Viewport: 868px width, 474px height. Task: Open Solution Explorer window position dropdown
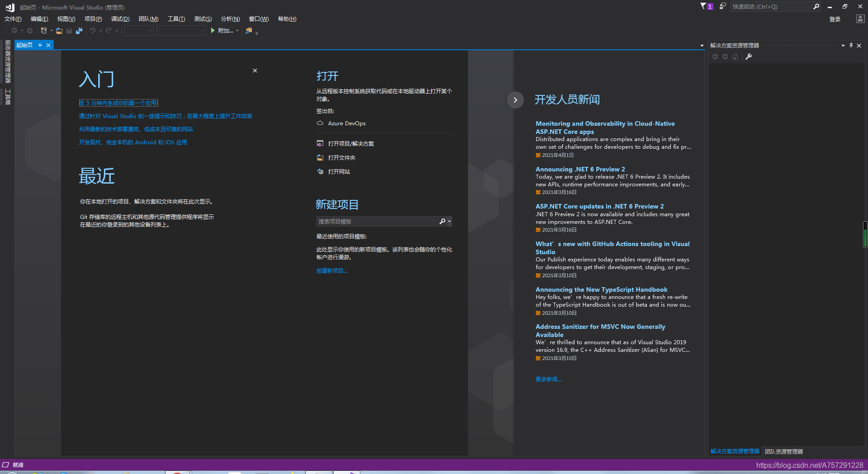coord(843,45)
